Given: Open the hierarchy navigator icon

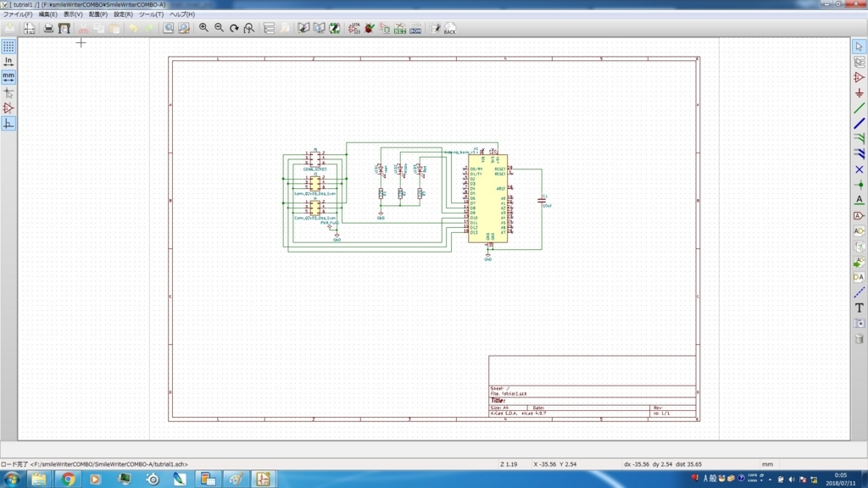Looking at the screenshot, I should coord(269,28).
